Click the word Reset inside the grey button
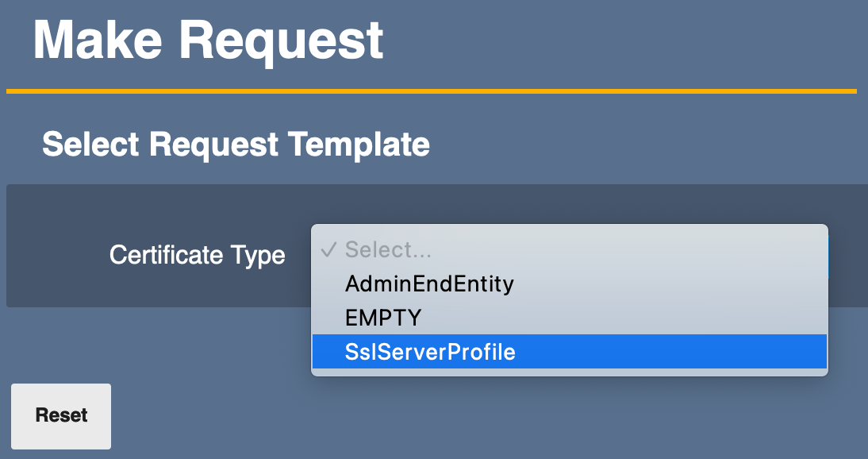The height and width of the screenshot is (459, 868). (x=61, y=415)
